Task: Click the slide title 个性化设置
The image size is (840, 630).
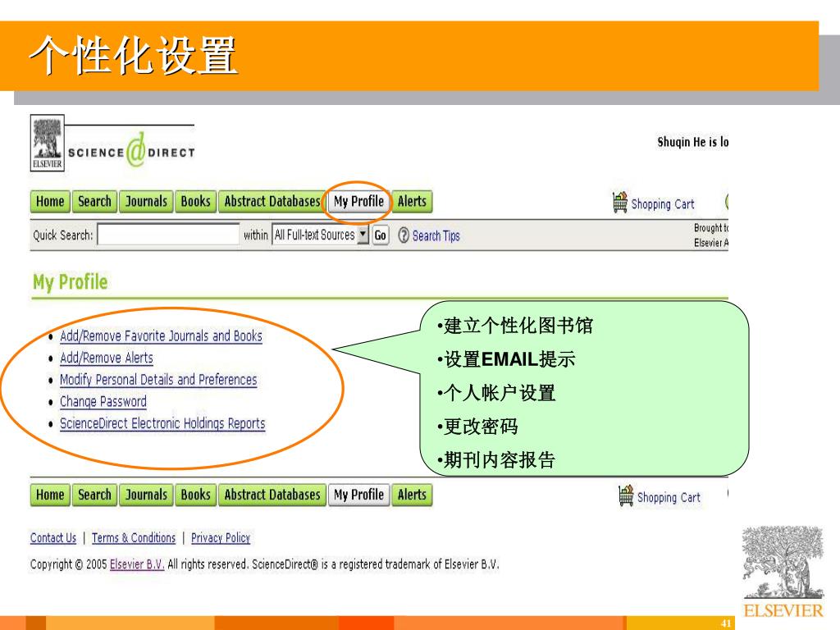Action: [x=133, y=55]
